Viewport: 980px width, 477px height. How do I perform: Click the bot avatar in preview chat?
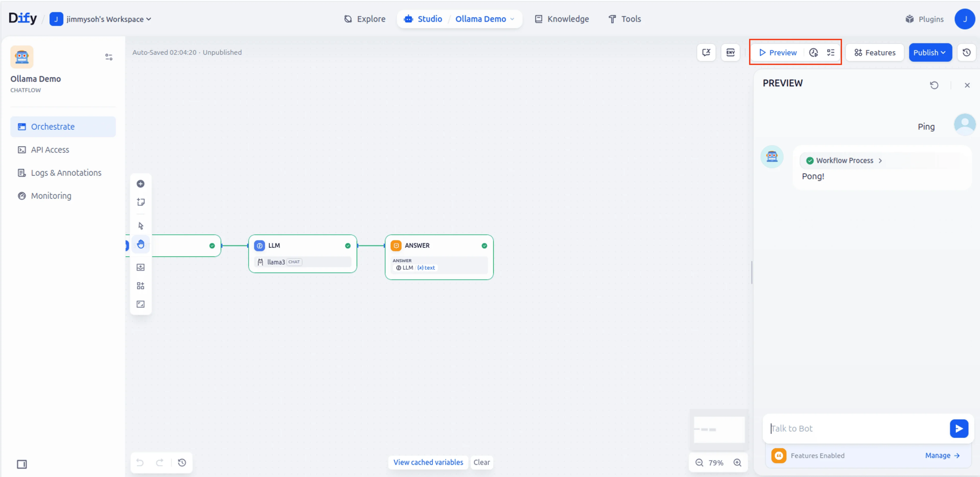click(x=771, y=156)
